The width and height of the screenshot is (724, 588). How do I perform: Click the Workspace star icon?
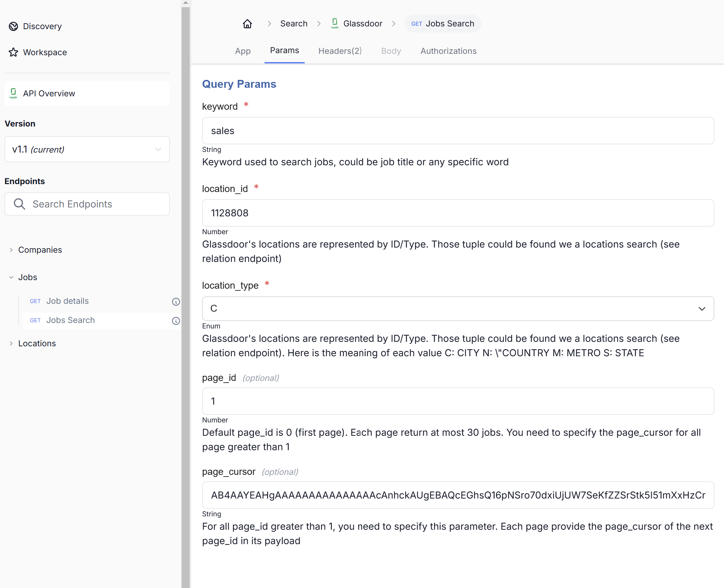pos(13,52)
